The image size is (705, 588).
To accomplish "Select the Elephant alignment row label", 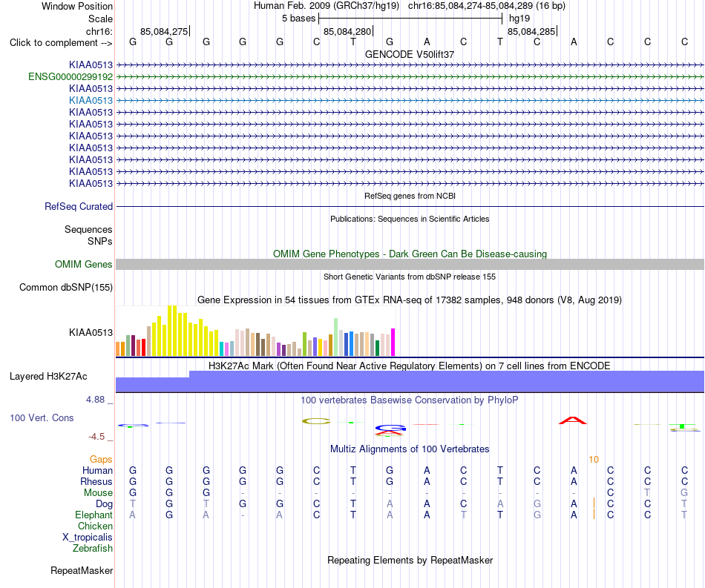I will coord(94,515).
